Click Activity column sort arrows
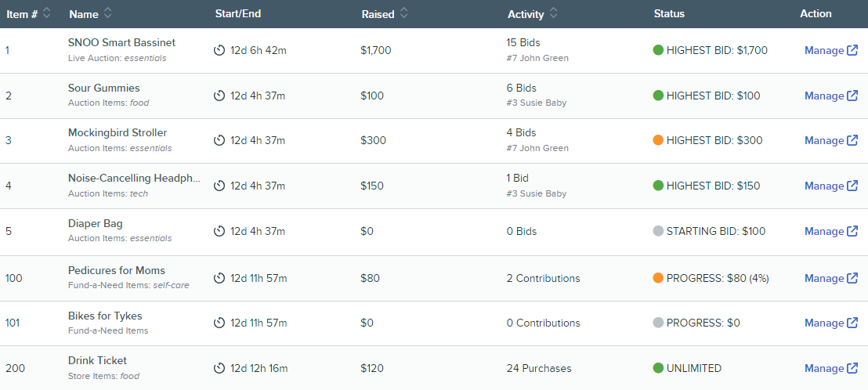 pos(553,14)
